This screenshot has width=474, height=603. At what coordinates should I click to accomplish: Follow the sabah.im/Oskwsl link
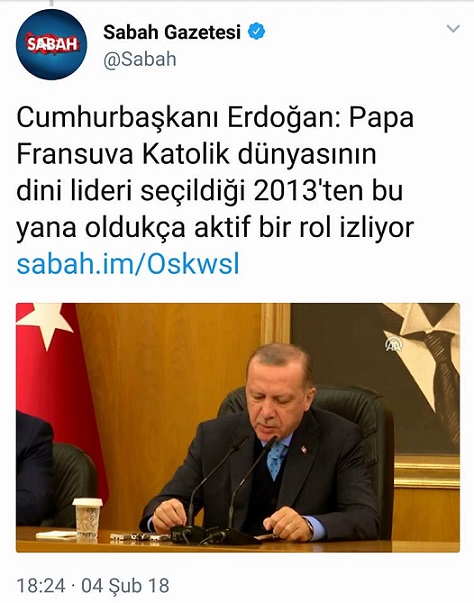(x=128, y=264)
